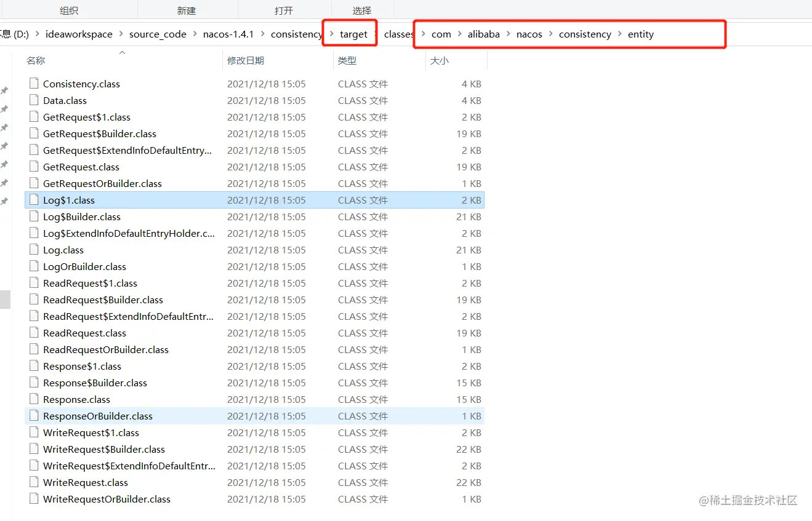
Task: Click the WriteRequest.class file icon
Action: click(x=34, y=482)
